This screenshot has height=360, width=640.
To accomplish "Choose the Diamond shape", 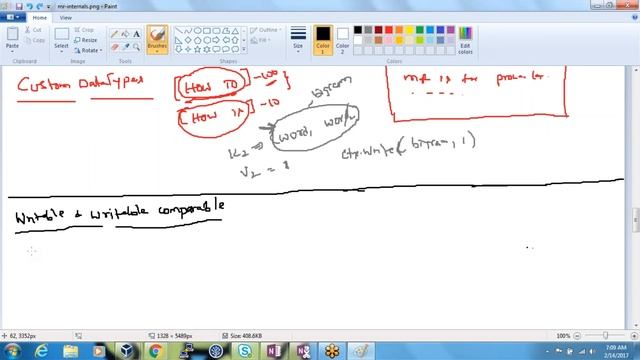I will [188, 40].
